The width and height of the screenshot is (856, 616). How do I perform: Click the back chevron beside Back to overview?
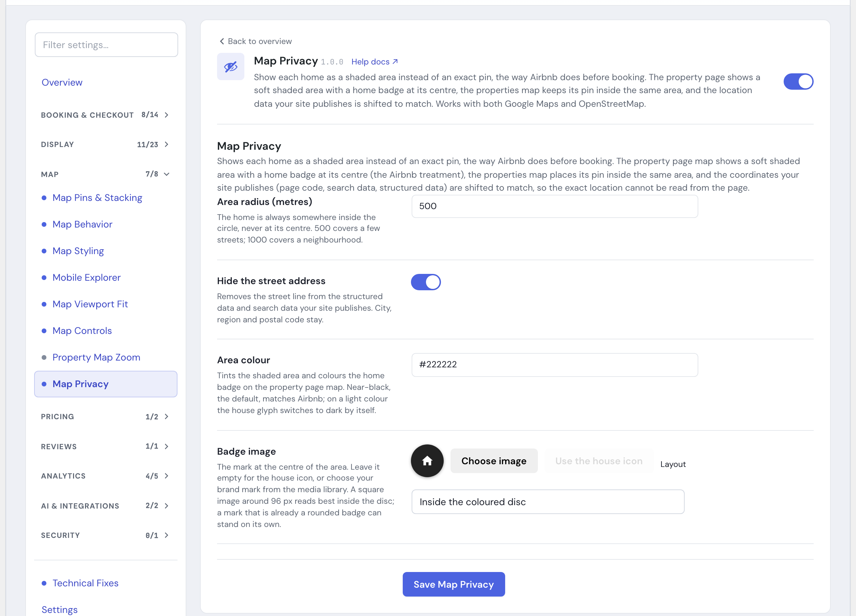[222, 41]
